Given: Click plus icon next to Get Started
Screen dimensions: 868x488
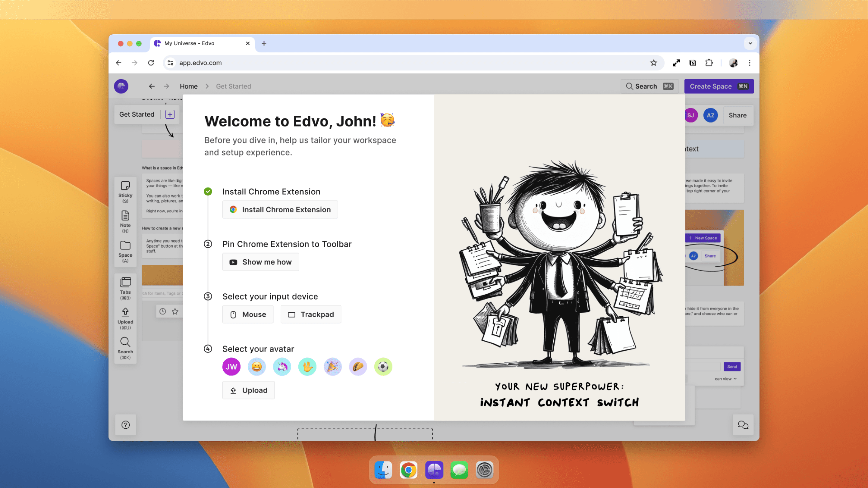Looking at the screenshot, I should [x=170, y=114].
